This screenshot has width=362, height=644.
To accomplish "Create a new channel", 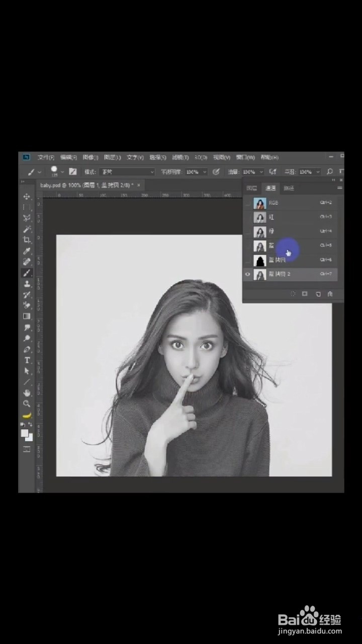I will click(318, 294).
